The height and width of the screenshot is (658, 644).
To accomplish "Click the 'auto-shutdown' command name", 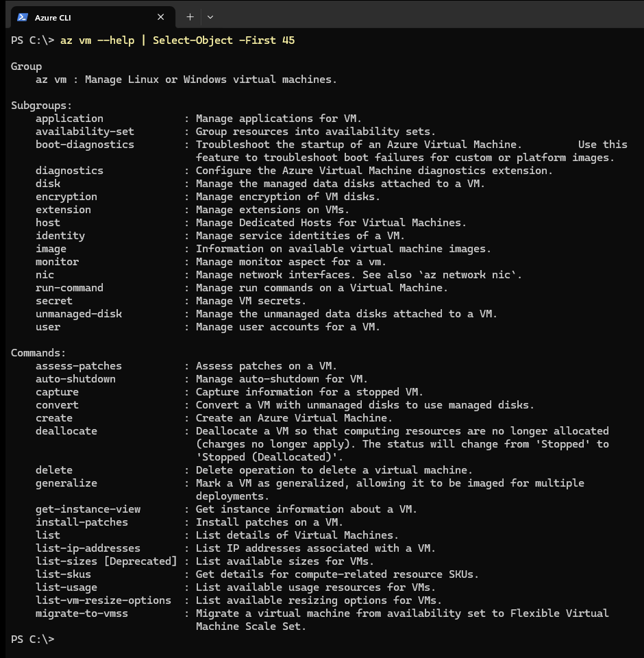I will tap(75, 379).
